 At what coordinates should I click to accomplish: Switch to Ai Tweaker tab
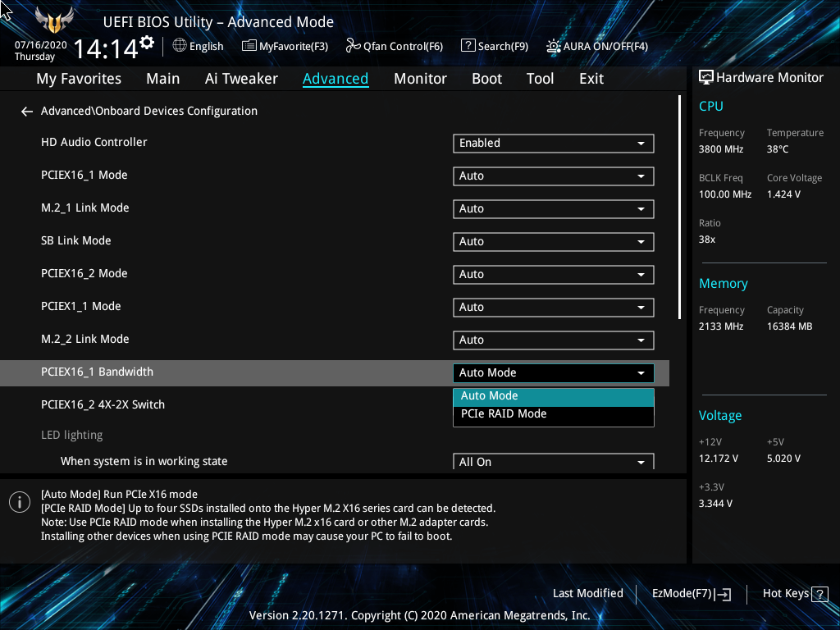[241, 79]
